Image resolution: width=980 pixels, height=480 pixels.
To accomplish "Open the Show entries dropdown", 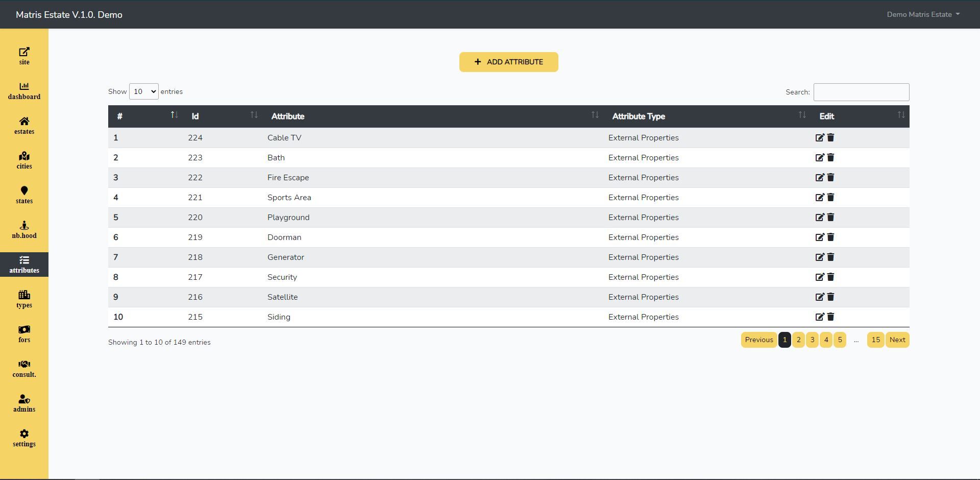I will tap(143, 92).
